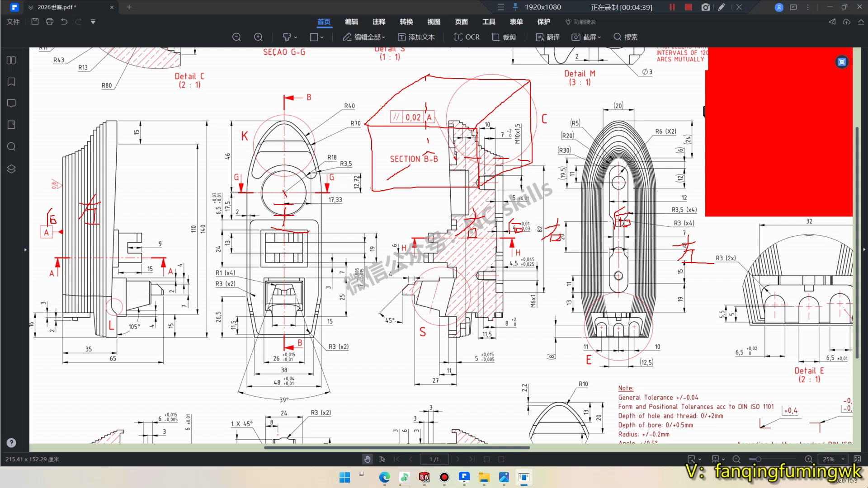This screenshot has height=488, width=868.
Task: Click the print icon in top bar
Action: (x=49, y=21)
